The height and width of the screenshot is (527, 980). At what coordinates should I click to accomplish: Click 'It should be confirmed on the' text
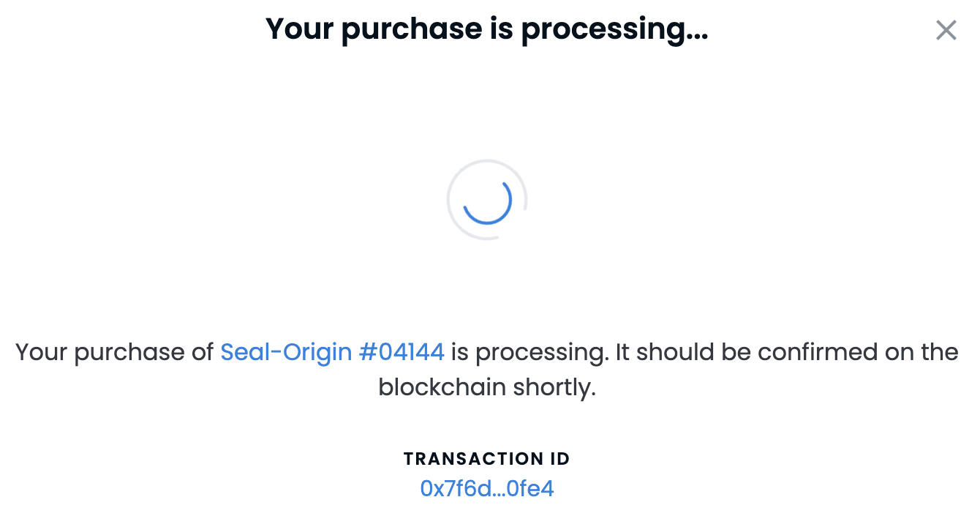click(787, 352)
